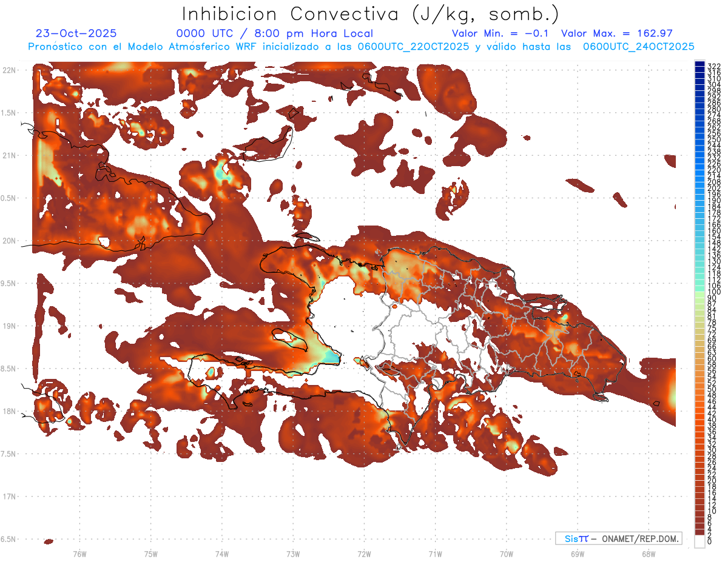Click the '220' color scale value
This screenshot has width=728, height=562.
(714, 170)
